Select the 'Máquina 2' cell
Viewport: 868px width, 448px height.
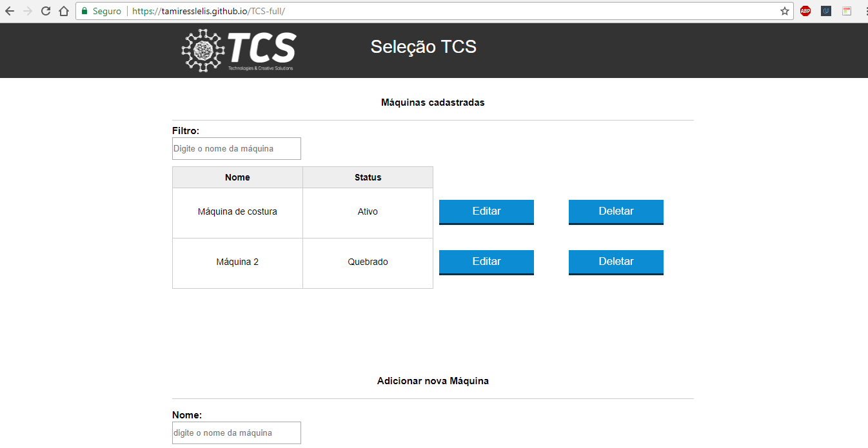237,263
